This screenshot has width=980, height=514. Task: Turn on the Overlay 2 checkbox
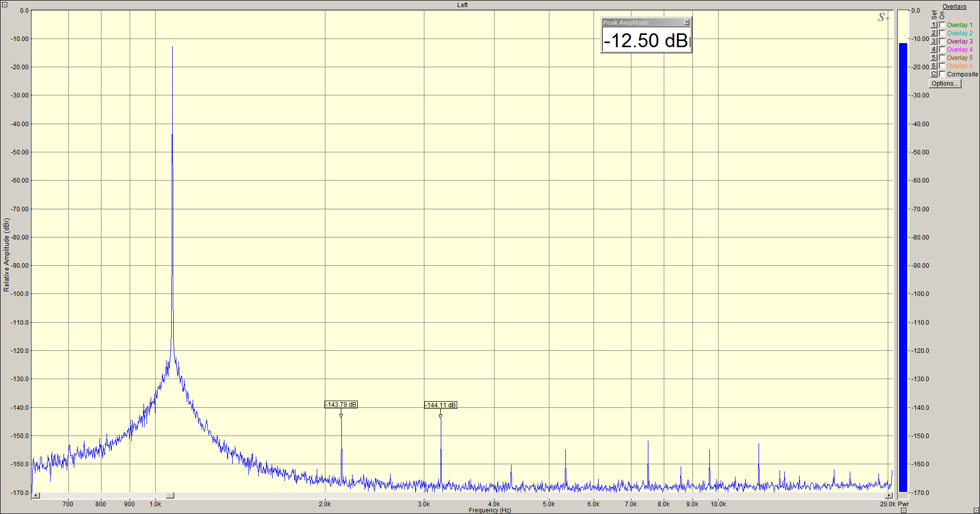[942, 33]
